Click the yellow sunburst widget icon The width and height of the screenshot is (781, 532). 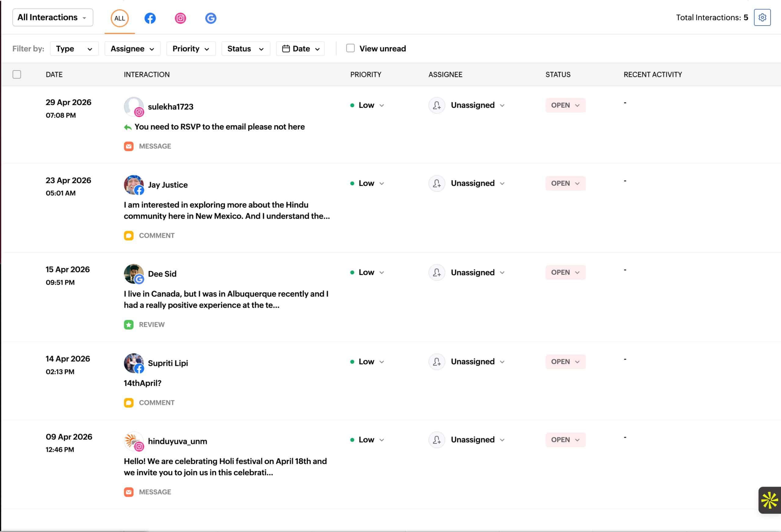tap(770, 500)
